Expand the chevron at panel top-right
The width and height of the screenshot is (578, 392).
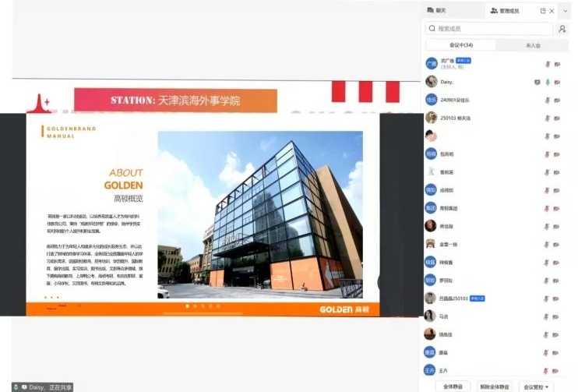click(566, 11)
